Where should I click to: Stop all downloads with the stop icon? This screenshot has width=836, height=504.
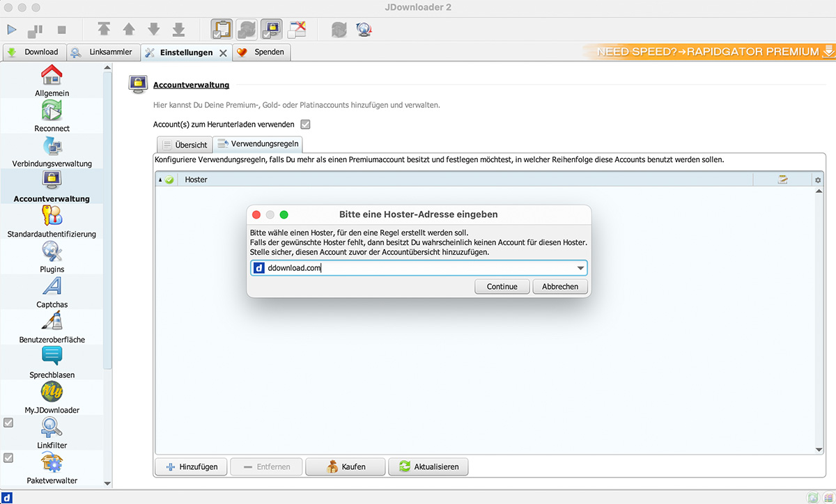click(x=61, y=30)
